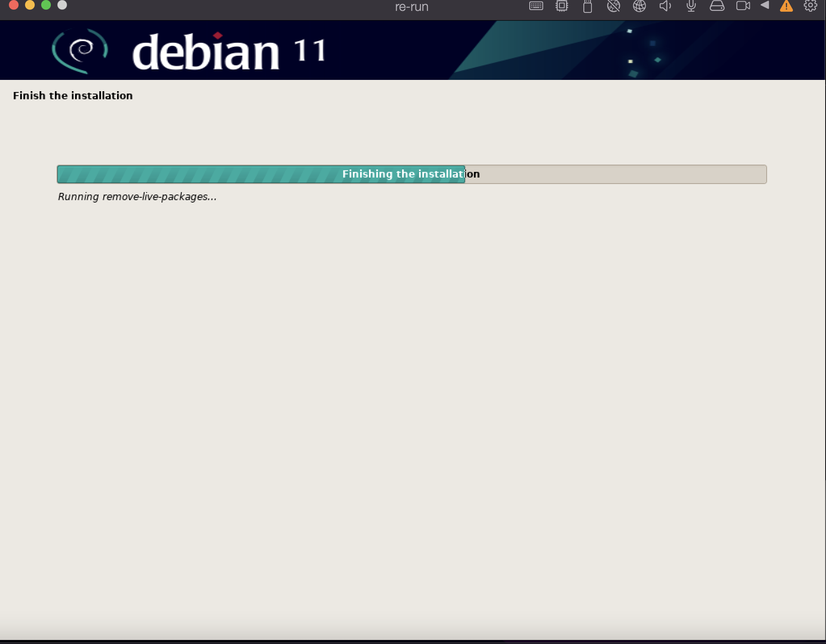
Task: Click the Debian swirl logo
Action: (80, 51)
